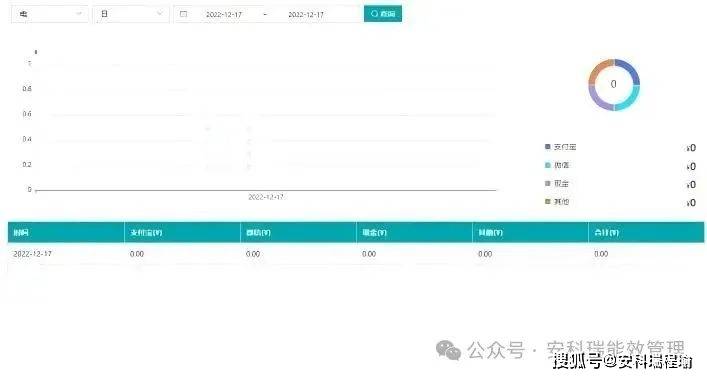Viewport: 707px width, 378px height.
Task: Select the 2022-12-17 table row
Action: click(356, 254)
